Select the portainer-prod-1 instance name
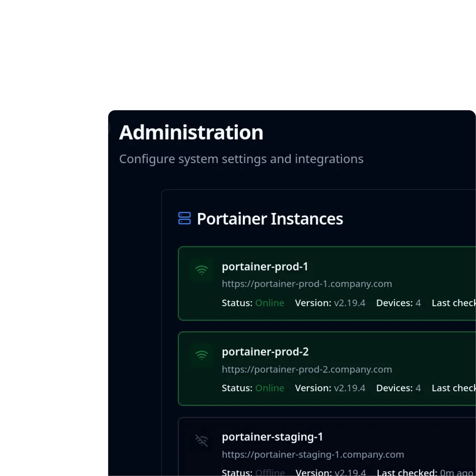Viewport: 476px width, 476px height. point(265,267)
